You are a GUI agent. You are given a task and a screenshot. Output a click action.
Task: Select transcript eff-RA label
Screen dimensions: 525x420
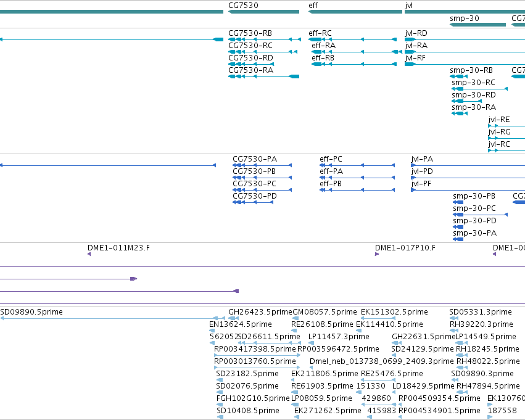(x=323, y=46)
